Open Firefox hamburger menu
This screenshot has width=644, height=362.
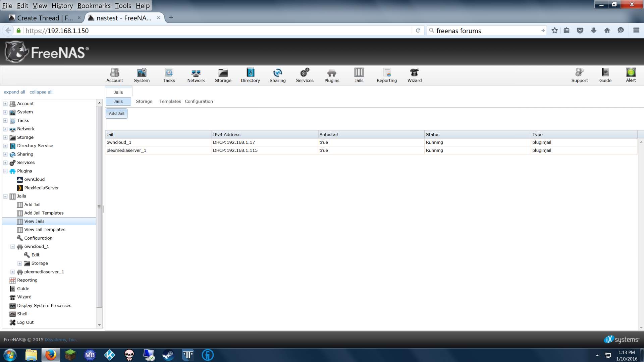tap(636, 31)
